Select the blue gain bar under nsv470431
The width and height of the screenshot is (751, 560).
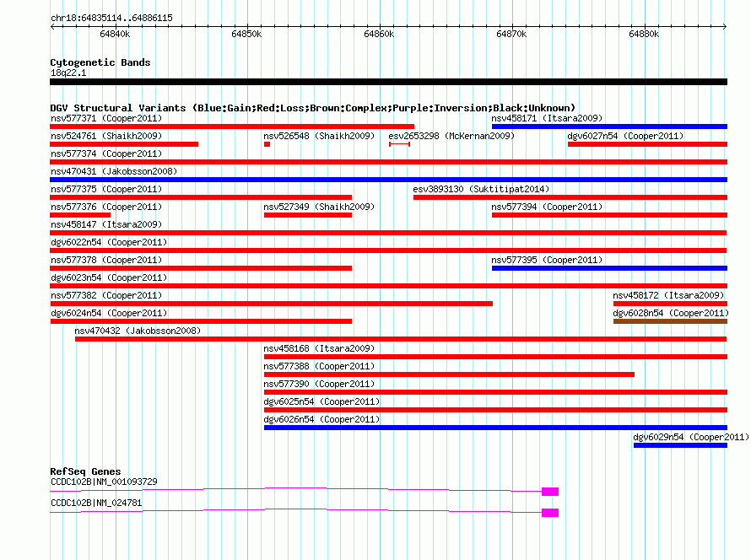(x=388, y=180)
